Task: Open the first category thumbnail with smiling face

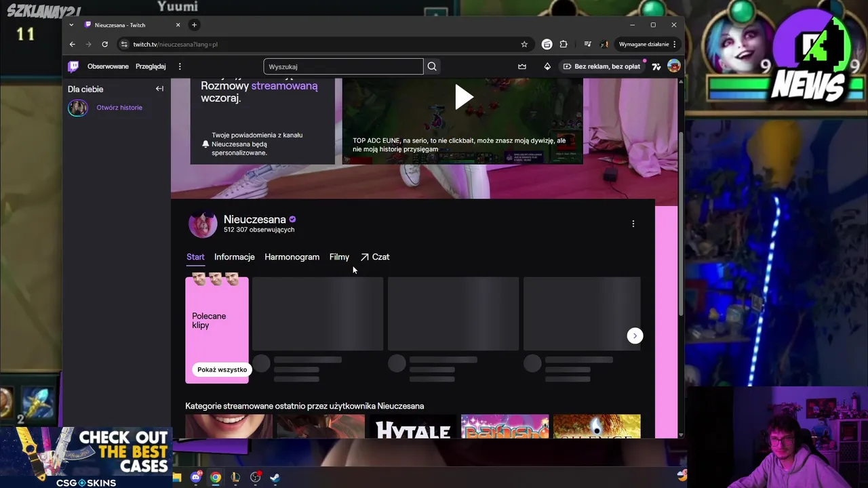Action: pyautogui.click(x=229, y=426)
